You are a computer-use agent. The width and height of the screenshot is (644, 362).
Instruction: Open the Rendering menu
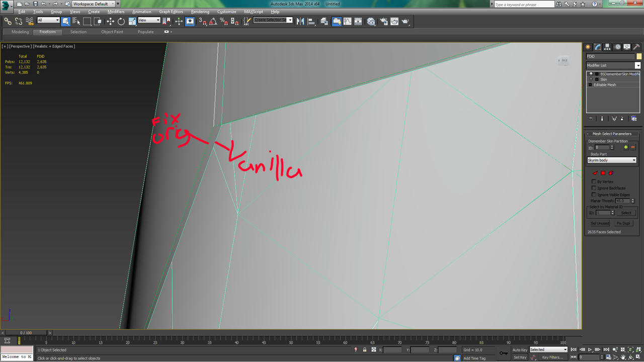point(200,12)
